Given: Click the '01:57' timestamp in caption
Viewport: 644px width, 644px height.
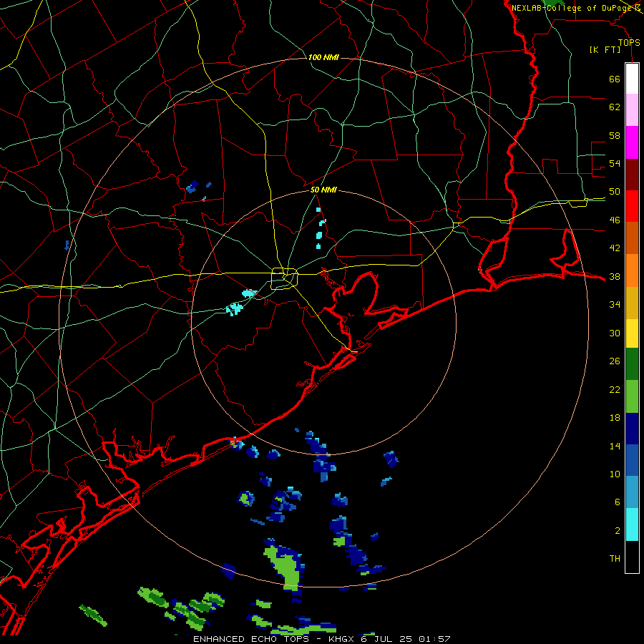Looking at the screenshot, I should tap(434, 639).
